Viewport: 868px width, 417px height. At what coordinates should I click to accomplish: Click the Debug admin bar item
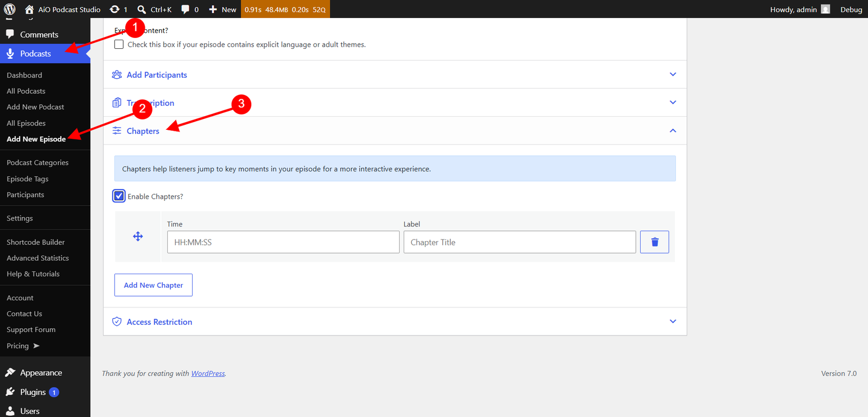coord(851,9)
